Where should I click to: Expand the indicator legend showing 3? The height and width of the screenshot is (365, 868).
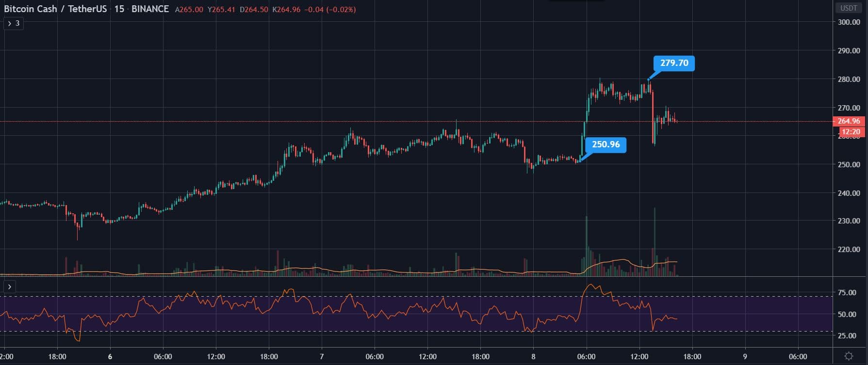click(14, 23)
